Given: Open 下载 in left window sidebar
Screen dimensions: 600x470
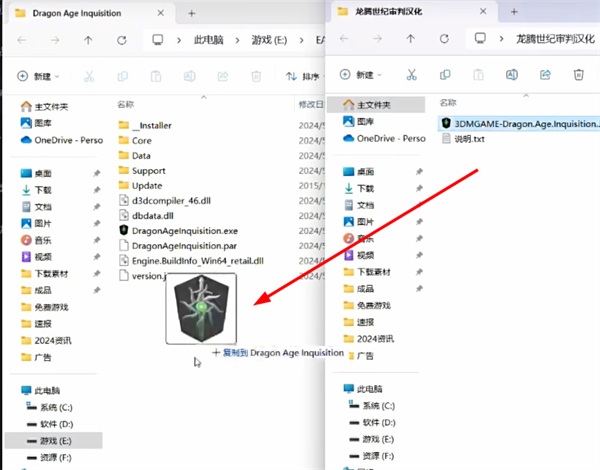Looking at the screenshot, I should coord(36,190).
